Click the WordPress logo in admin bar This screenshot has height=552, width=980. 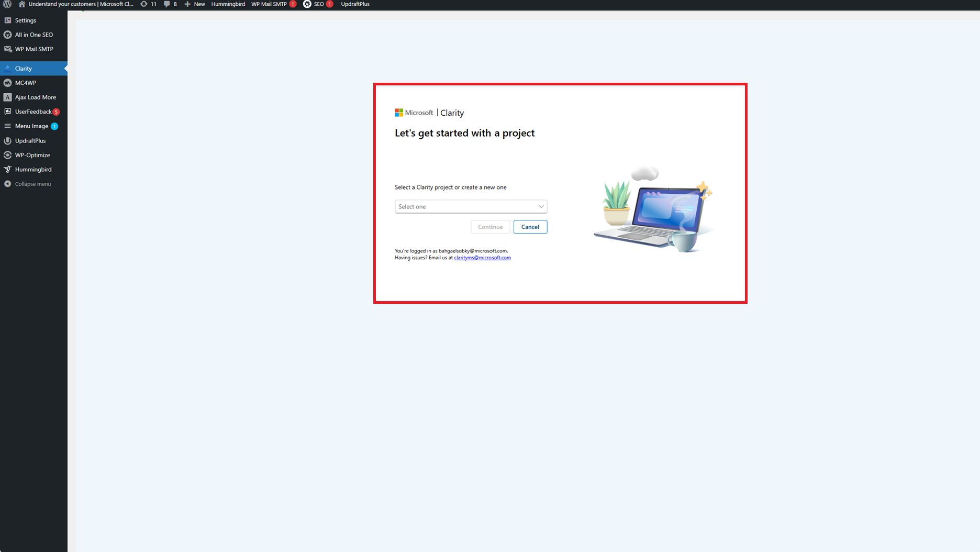click(7, 4)
